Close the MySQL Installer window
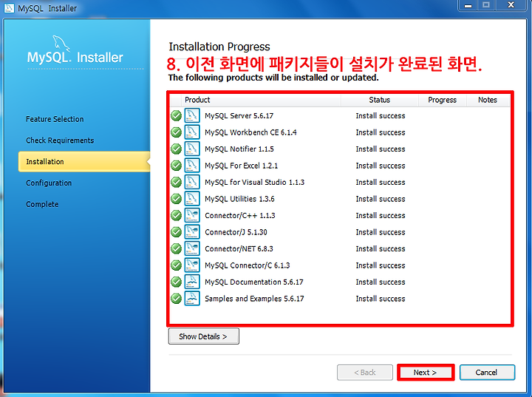Screen dimensions: 532x397 point(511,5)
